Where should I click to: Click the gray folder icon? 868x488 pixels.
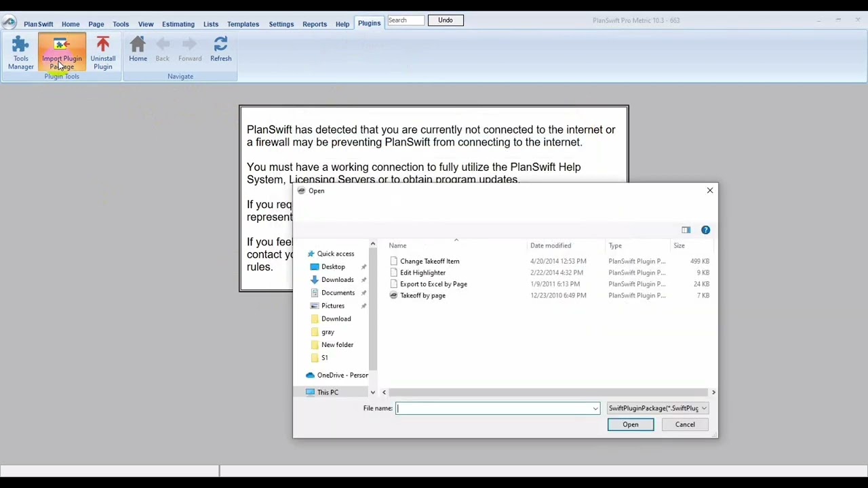click(x=315, y=331)
